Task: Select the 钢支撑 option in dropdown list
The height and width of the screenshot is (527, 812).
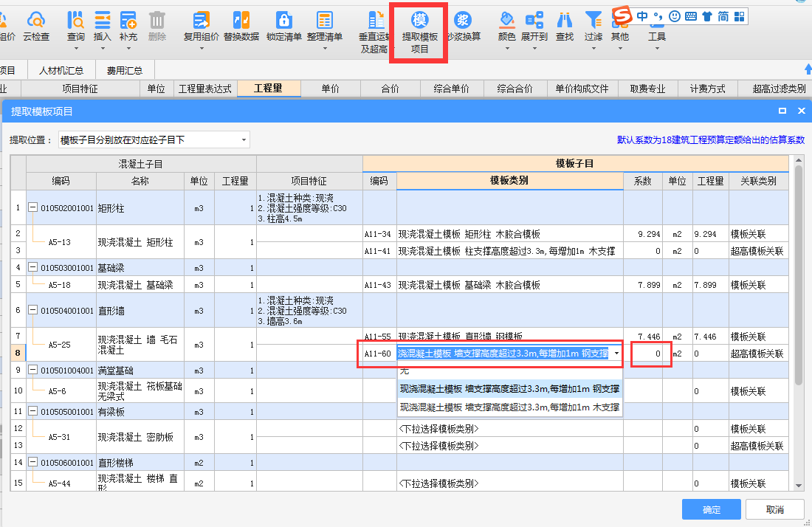Action: 509,389
